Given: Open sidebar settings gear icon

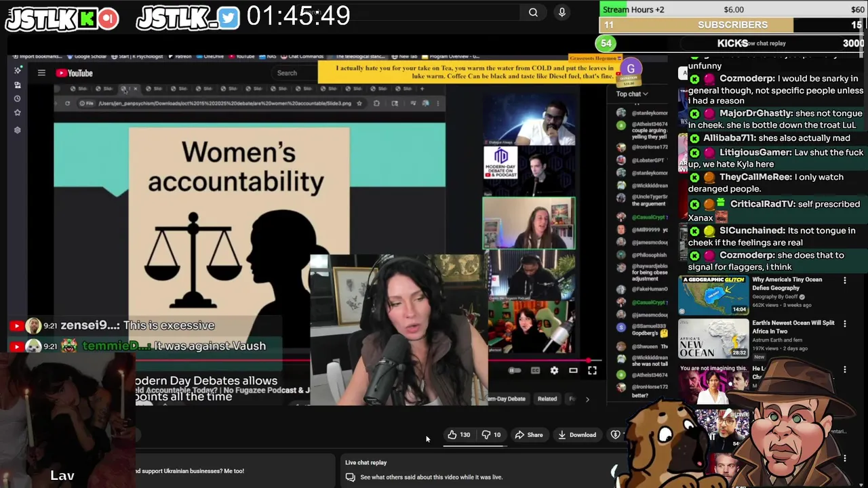Looking at the screenshot, I should pos(17,129).
